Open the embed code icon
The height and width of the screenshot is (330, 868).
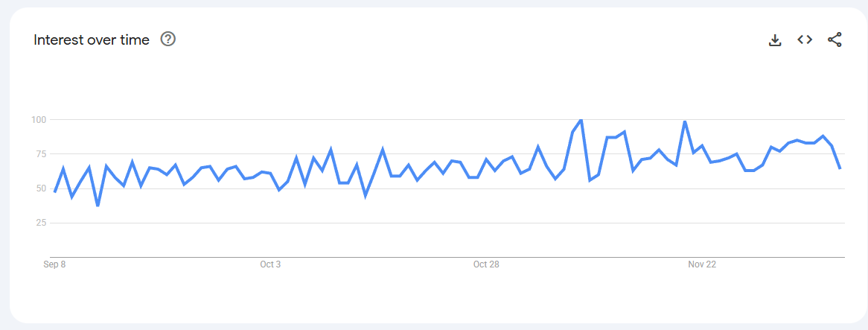click(805, 39)
